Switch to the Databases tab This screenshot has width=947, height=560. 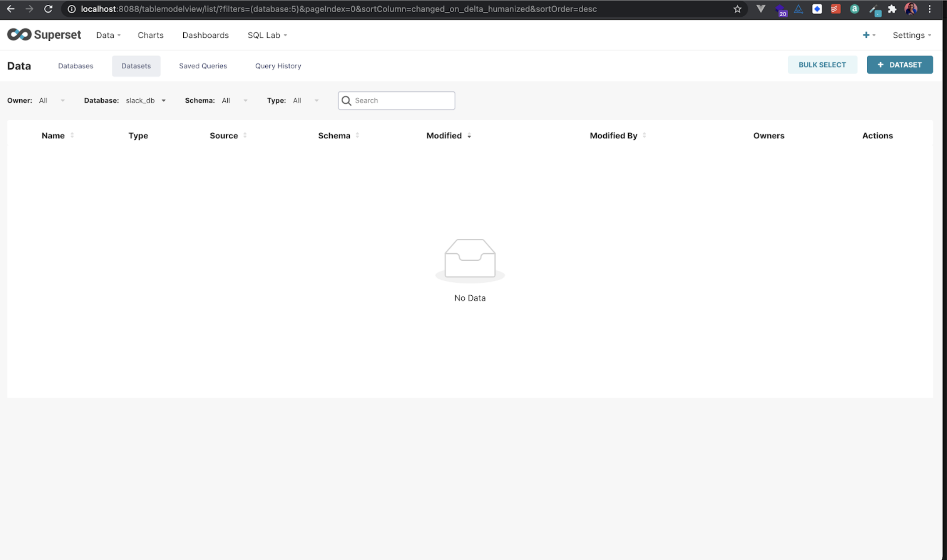(x=75, y=66)
